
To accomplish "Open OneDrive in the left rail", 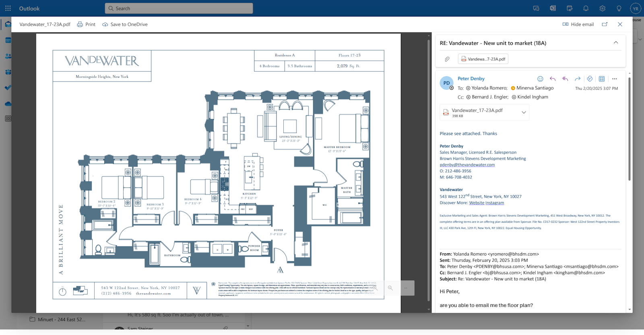I will [x=8, y=103].
